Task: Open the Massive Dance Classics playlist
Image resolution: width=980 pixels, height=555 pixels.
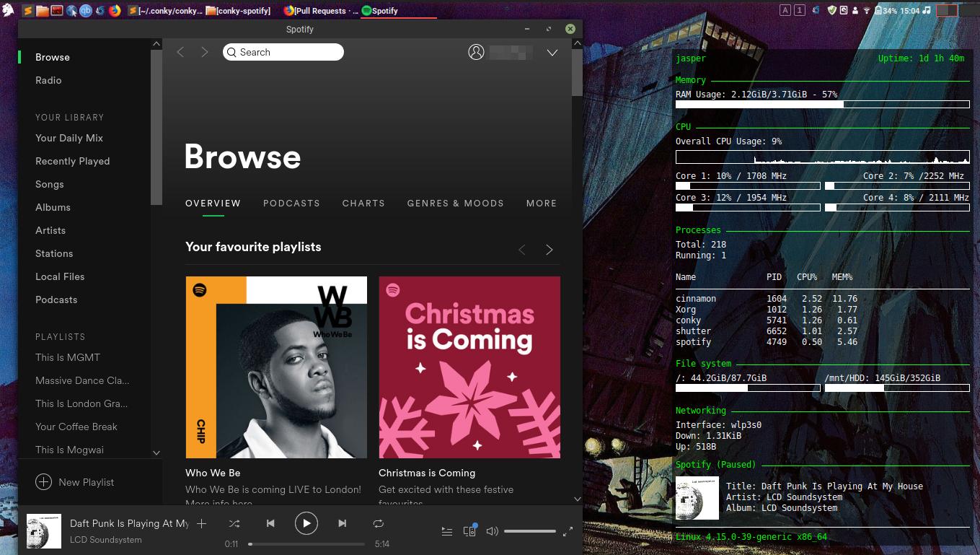Action: [82, 380]
